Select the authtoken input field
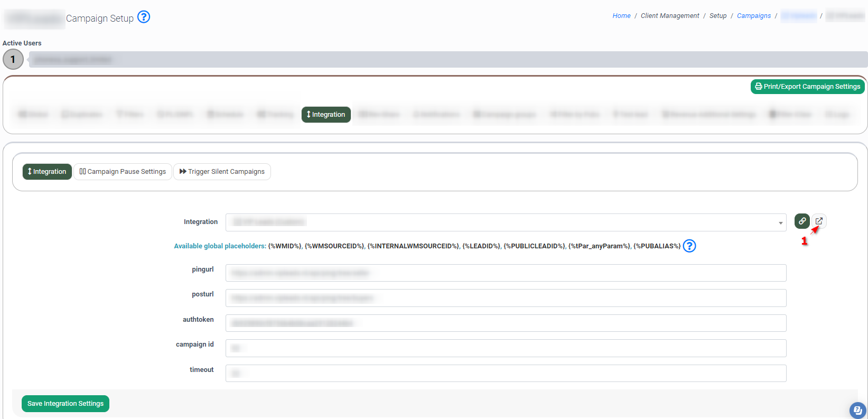 click(x=506, y=323)
